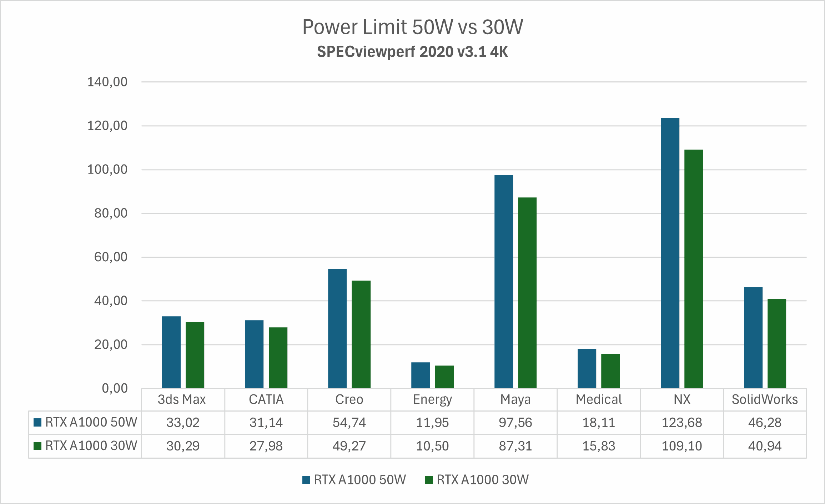
Task: Click the green square icon beside RTX A1000 30W row
Action: tap(37, 445)
